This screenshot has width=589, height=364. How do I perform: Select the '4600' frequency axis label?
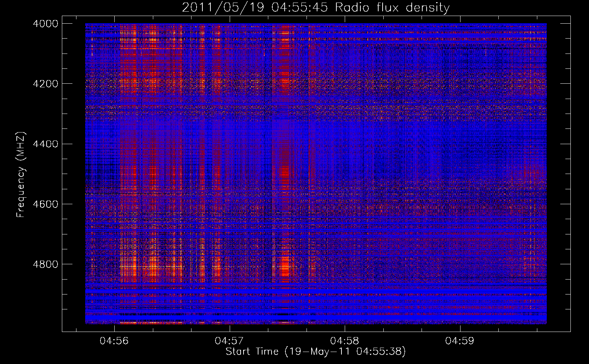click(x=46, y=204)
